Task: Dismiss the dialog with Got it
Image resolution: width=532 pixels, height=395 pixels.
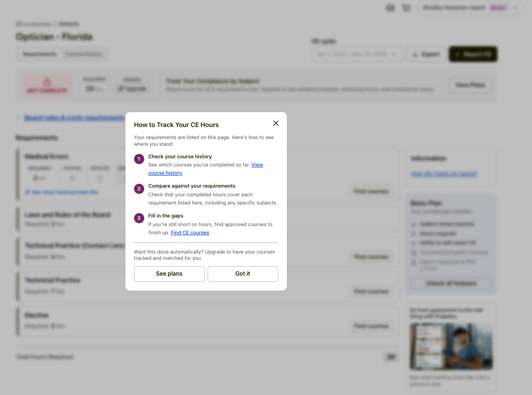Action: click(x=243, y=274)
